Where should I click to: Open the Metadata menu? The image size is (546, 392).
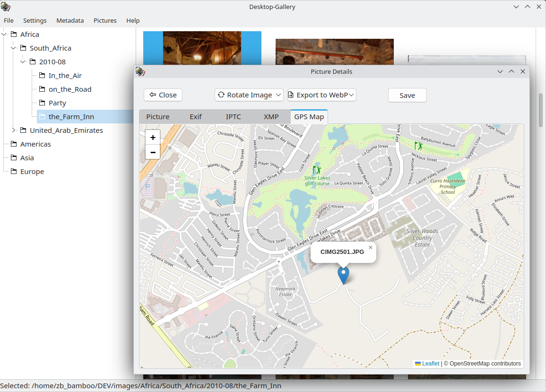point(70,20)
